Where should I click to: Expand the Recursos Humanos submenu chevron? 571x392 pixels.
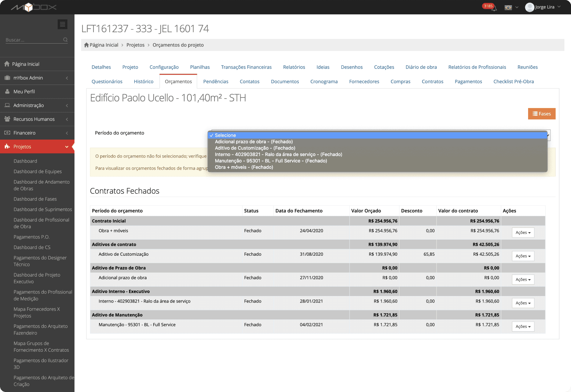67,119
